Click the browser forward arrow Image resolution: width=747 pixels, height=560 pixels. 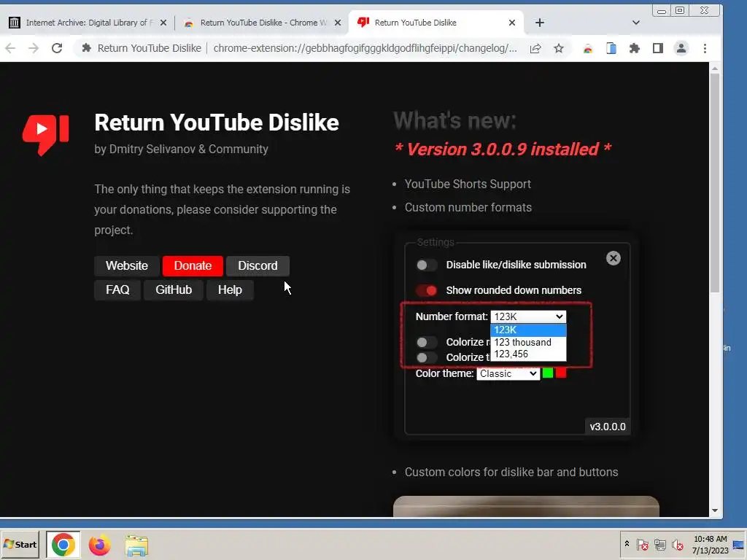[x=34, y=48]
